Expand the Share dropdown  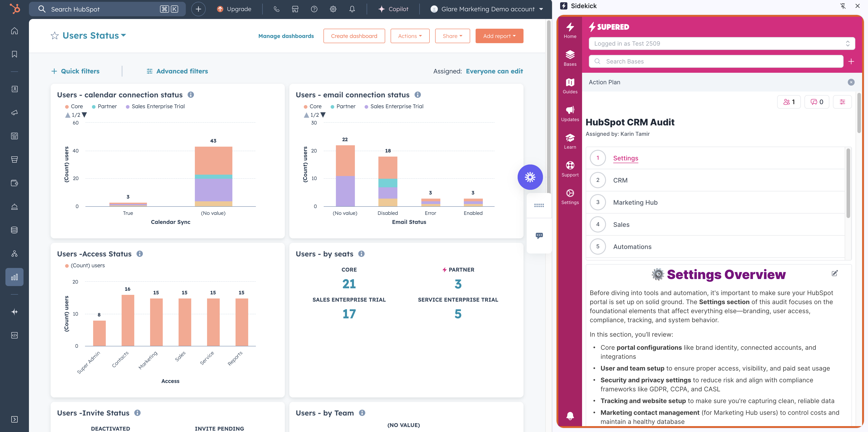point(452,36)
